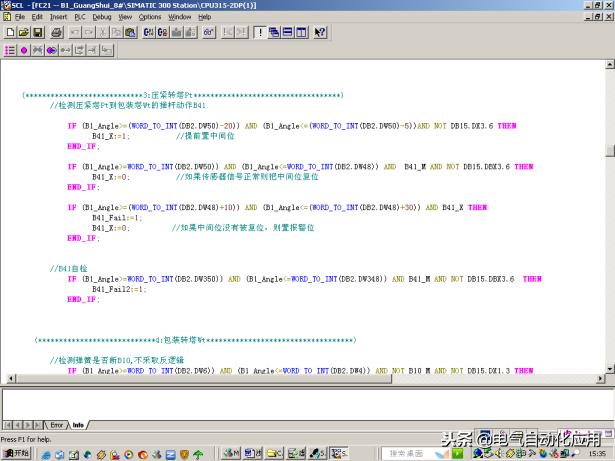Open the PLC menu
Image resolution: width=615 pixels, height=461 pixels.
tap(80, 17)
